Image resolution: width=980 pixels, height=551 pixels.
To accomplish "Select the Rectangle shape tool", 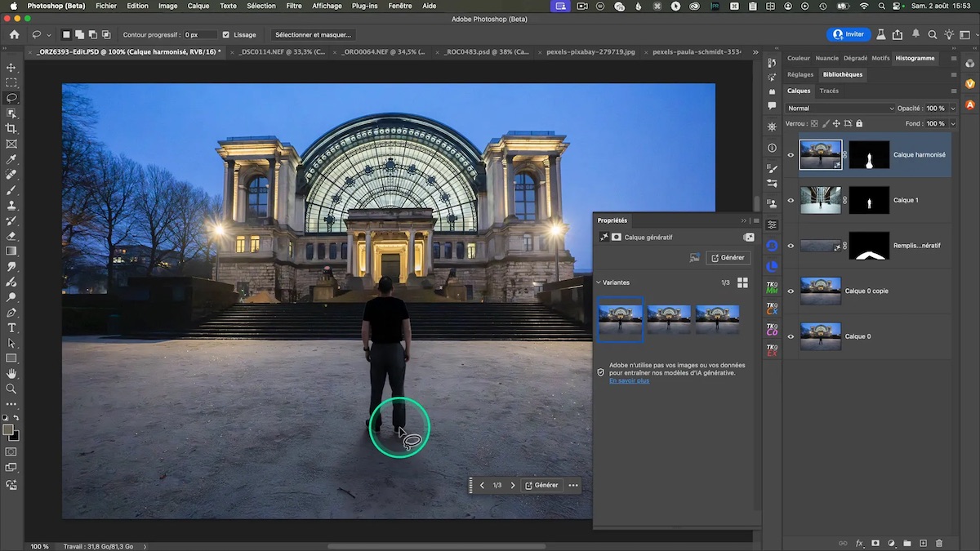I will tap(11, 358).
